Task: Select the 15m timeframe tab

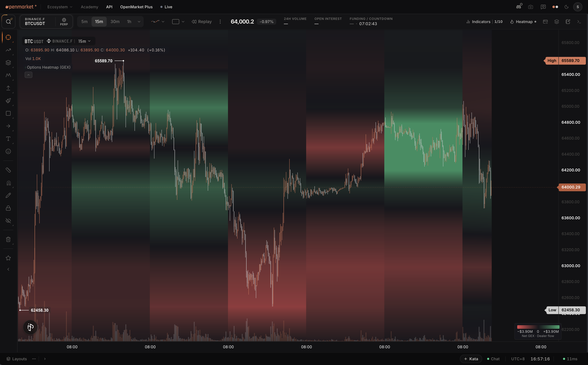Action: click(x=99, y=21)
